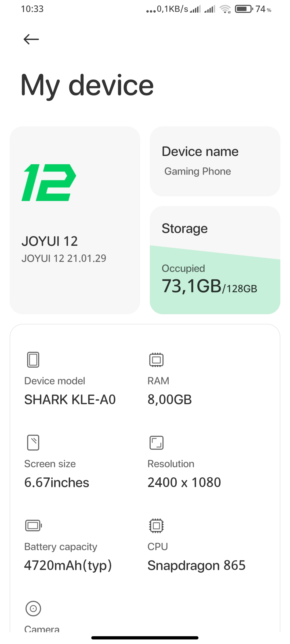Tap the back arrow icon
290x644 pixels.
[31, 39]
